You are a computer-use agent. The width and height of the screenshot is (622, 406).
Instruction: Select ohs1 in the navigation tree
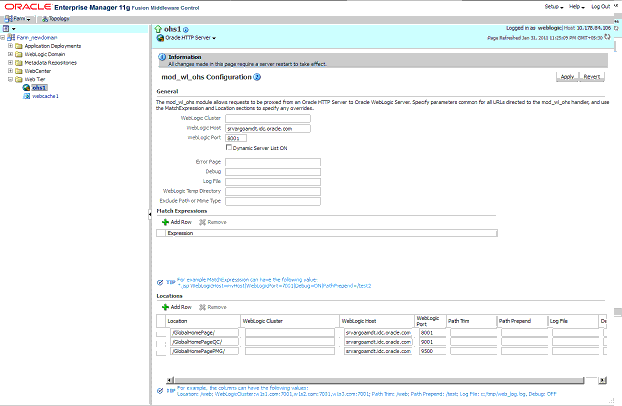(39, 88)
